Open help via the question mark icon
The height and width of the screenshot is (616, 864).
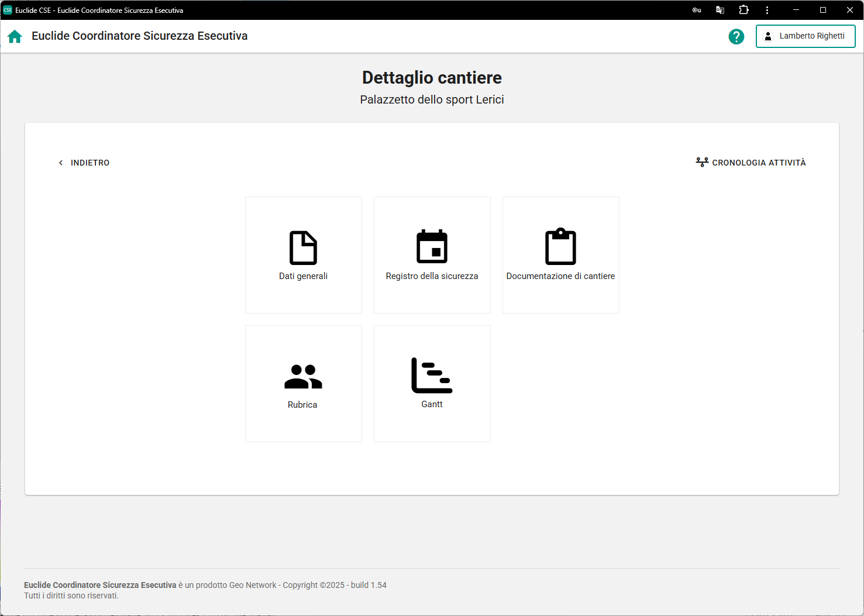(736, 36)
